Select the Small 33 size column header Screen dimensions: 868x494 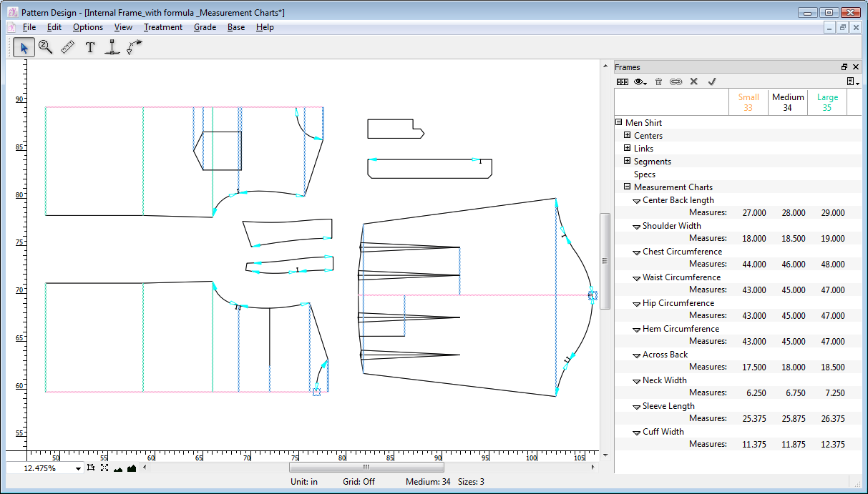748,102
